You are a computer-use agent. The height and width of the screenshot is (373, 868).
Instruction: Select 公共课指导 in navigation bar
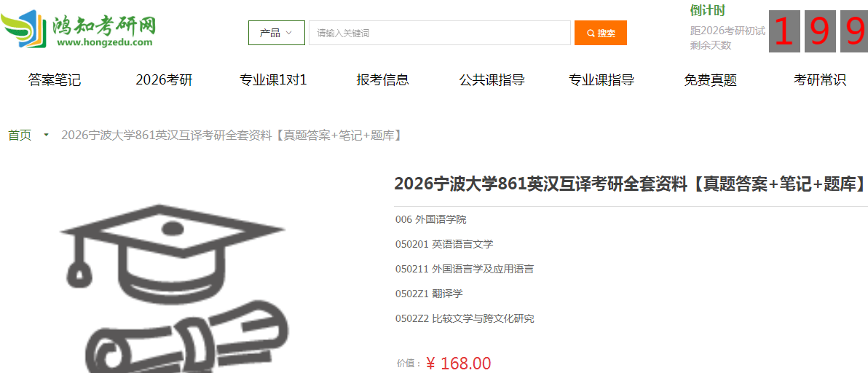point(492,80)
